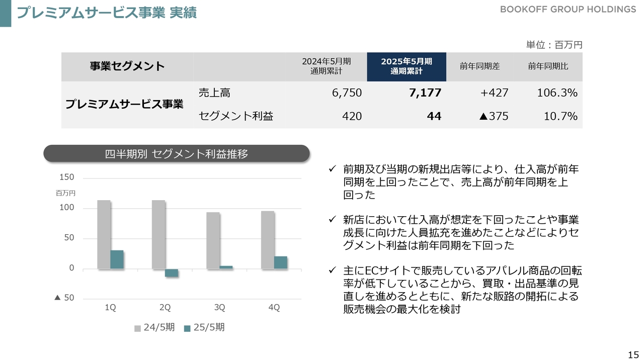Screen dimensions: 644x362
Task: Click the 4Q x-axis label
Action: (x=274, y=308)
